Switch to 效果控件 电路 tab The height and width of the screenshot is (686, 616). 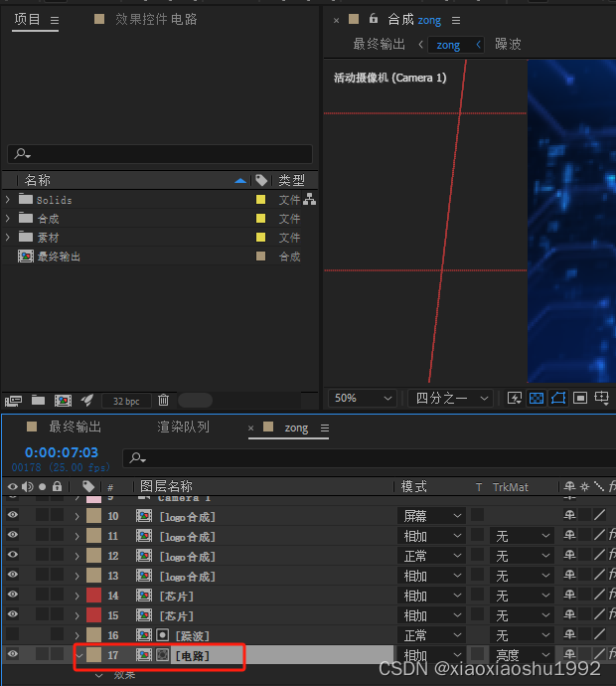(156, 19)
